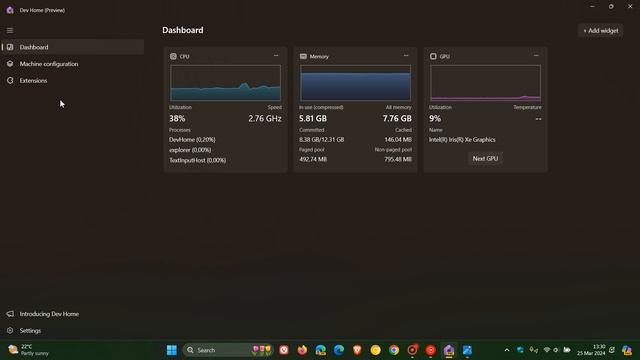640x360 pixels.
Task: Click the GPU widget icon
Action: click(433, 56)
